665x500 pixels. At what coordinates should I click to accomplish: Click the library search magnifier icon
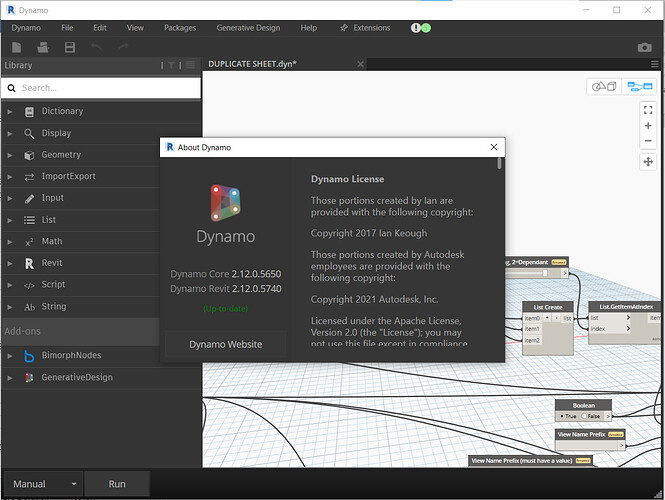(11, 88)
